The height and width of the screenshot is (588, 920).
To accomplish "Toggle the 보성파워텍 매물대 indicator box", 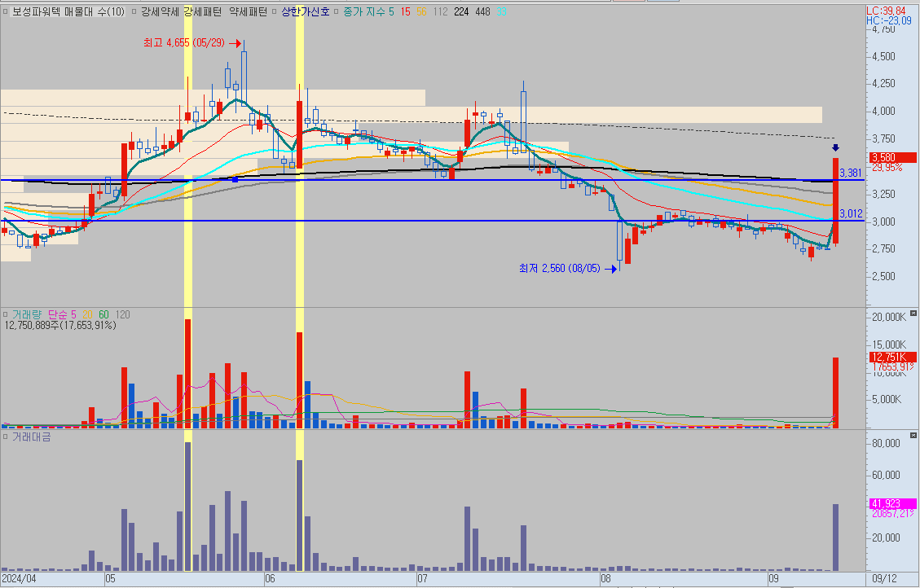I will coord(6,11).
